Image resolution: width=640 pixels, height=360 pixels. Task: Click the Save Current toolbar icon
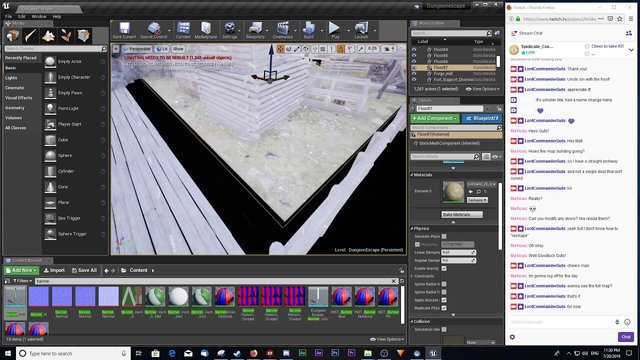pos(124,30)
